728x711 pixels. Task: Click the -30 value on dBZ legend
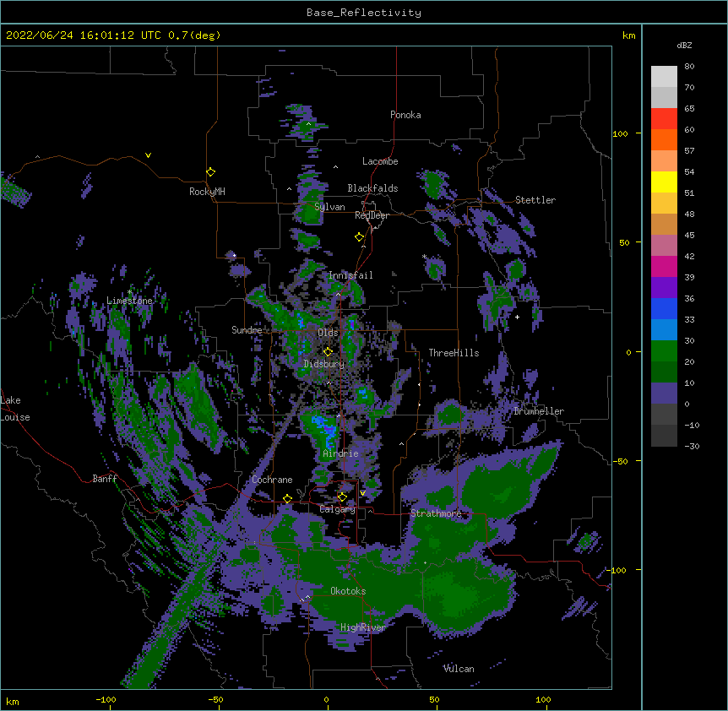click(x=692, y=446)
